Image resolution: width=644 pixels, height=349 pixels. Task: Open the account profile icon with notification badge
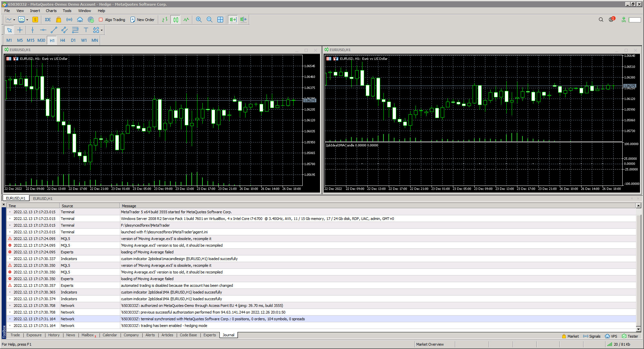pyautogui.click(x=612, y=19)
